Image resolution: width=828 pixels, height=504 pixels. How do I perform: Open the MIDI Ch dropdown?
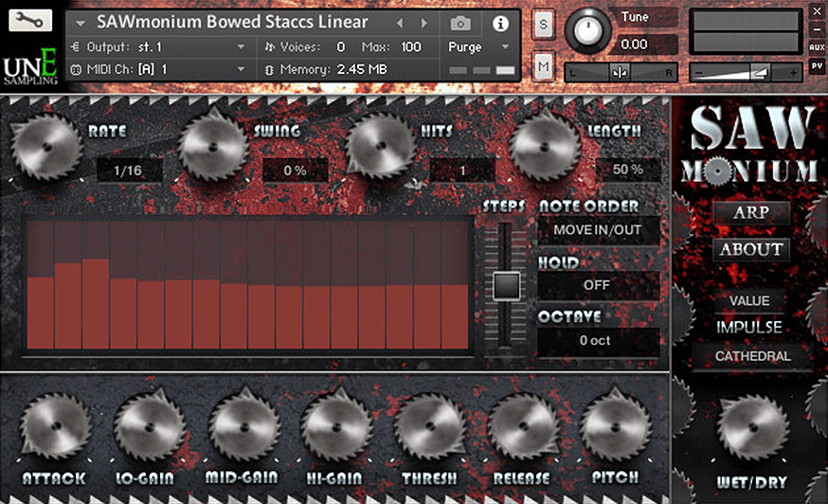162,69
